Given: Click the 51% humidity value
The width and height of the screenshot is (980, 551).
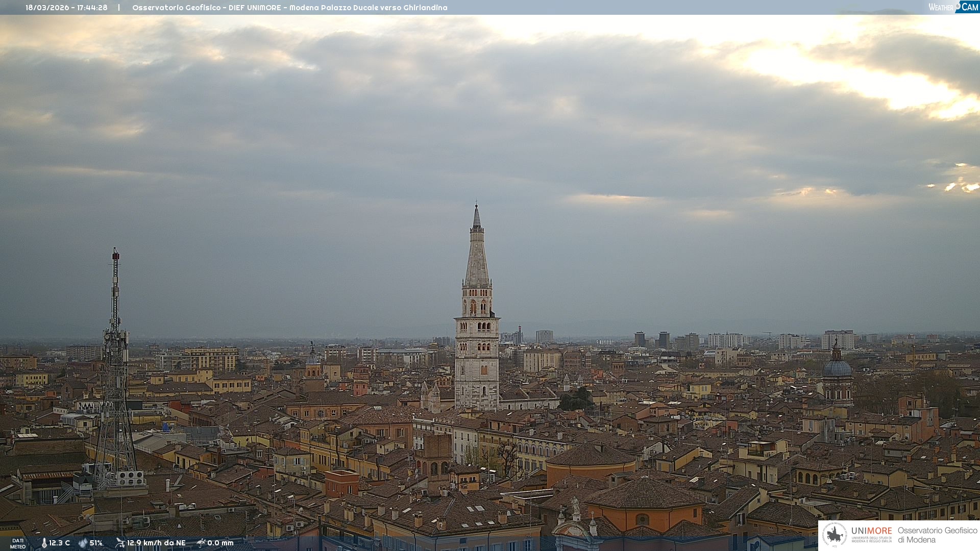Looking at the screenshot, I should point(96,543).
